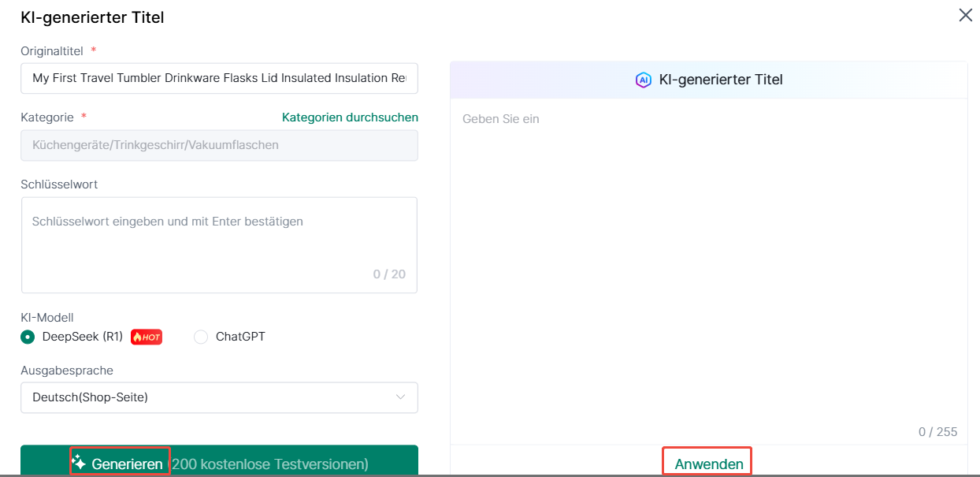This screenshot has width=980, height=477.
Task: Click the red HOT flame badge
Action: coord(147,337)
